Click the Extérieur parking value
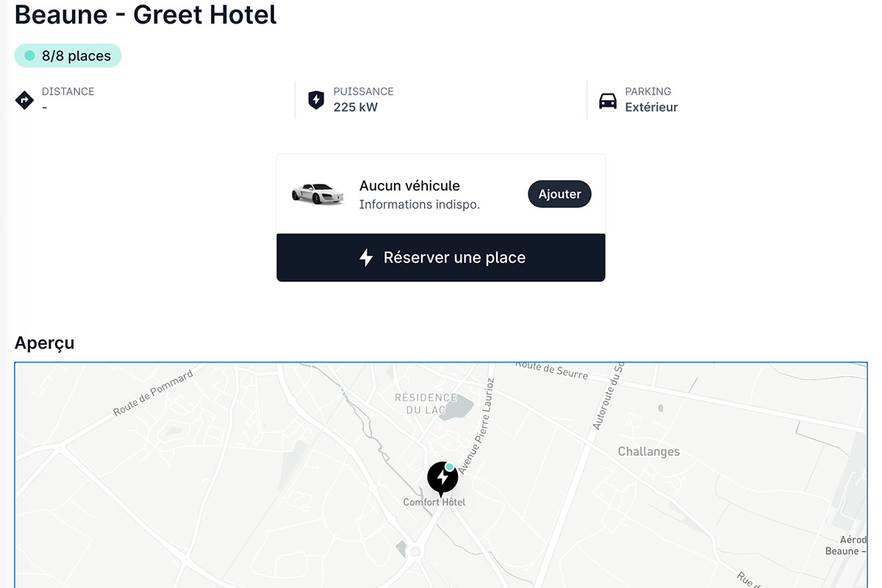This screenshot has height=588, width=882. [650, 107]
